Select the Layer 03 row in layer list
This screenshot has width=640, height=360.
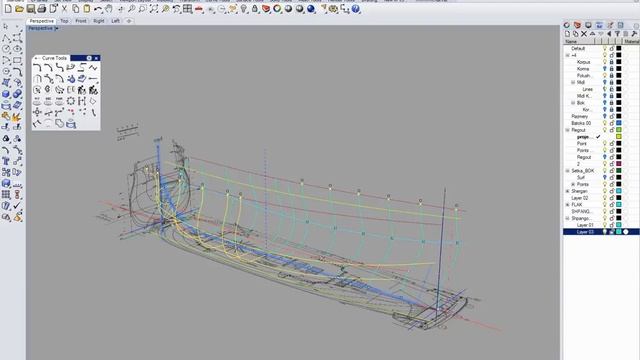click(601, 232)
